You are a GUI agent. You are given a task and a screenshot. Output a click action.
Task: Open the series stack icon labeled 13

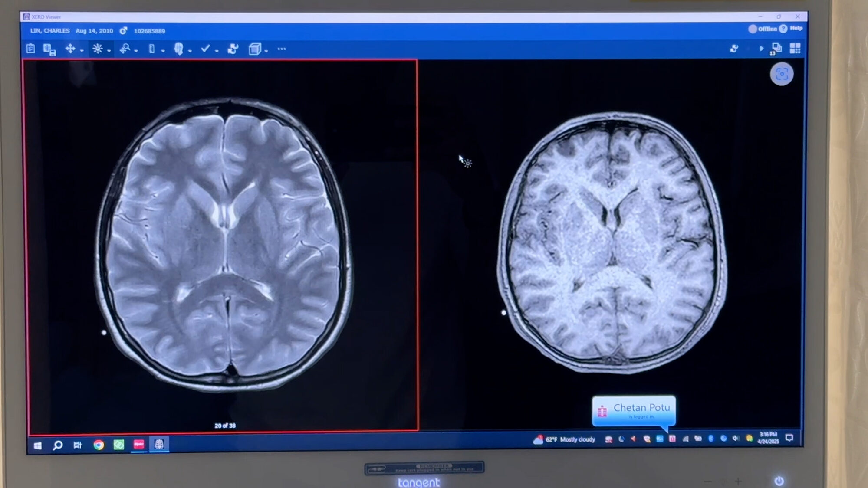[x=776, y=49]
